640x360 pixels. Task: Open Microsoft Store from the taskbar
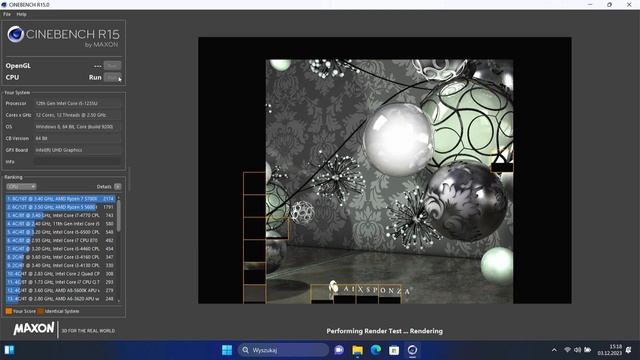coord(394,350)
